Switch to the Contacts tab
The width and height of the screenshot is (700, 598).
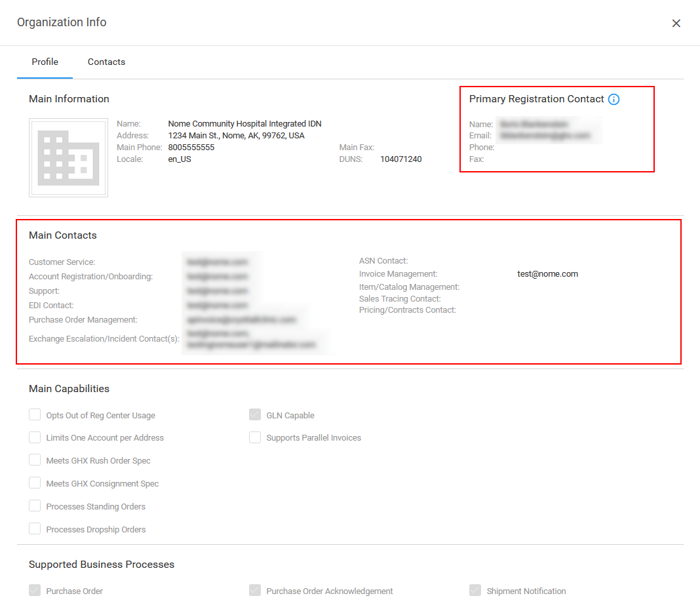pyautogui.click(x=106, y=62)
